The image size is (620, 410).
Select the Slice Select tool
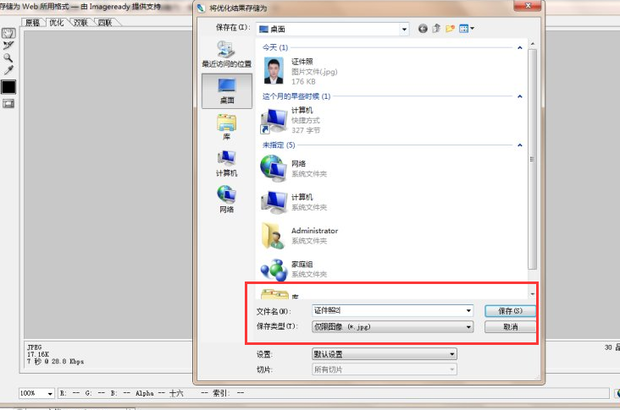coord(8,45)
